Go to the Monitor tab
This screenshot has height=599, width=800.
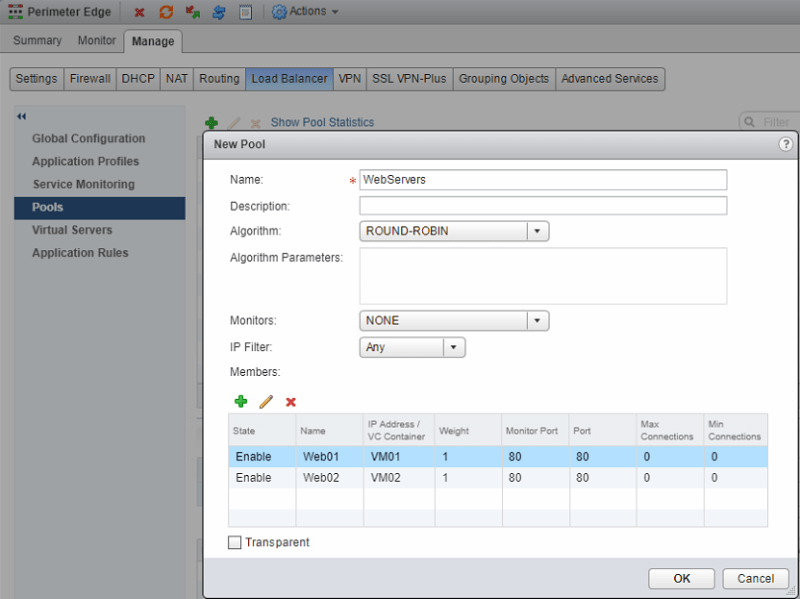click(x=97, y=41)
